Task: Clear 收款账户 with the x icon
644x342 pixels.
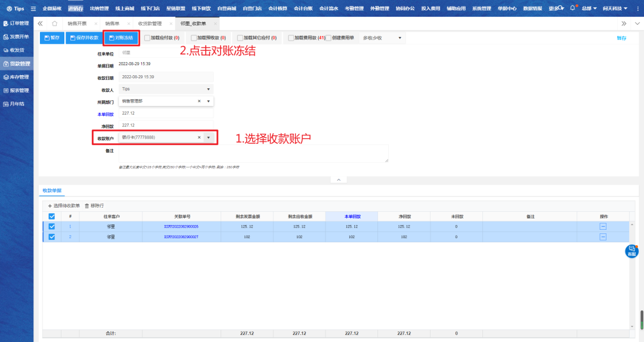Action: tap(199, 137)
